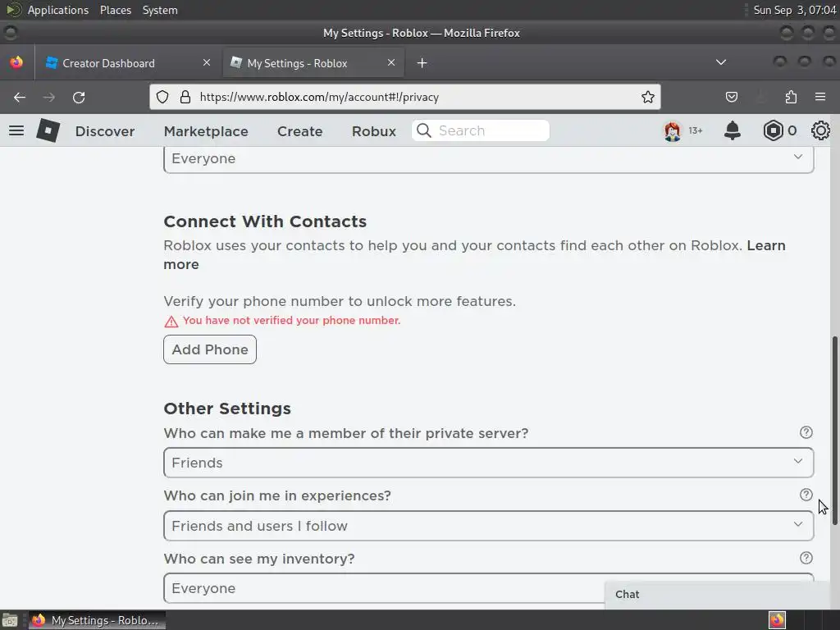840x630 pixels.
Task: Click the Firefox View icon in tab bar
Action: click(16, 62)
